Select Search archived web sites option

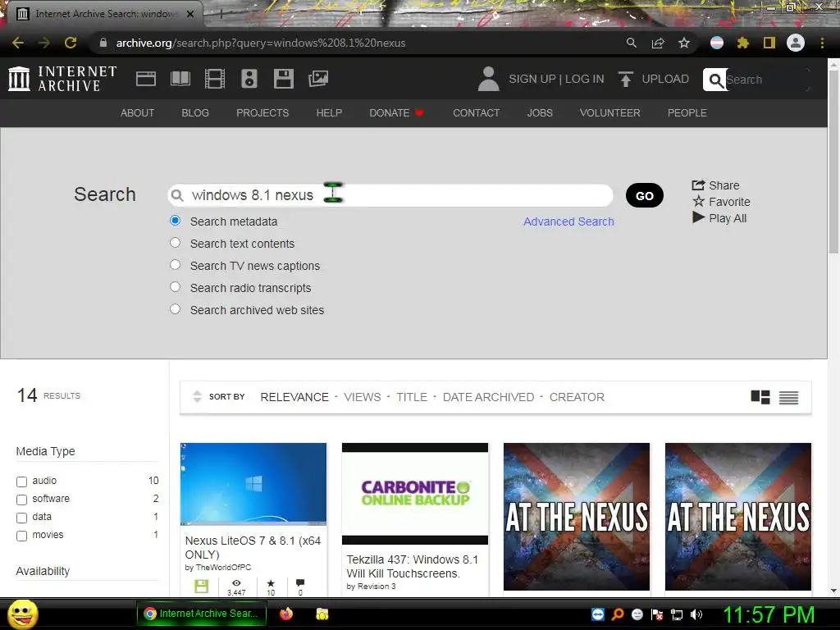coord(176,309)
